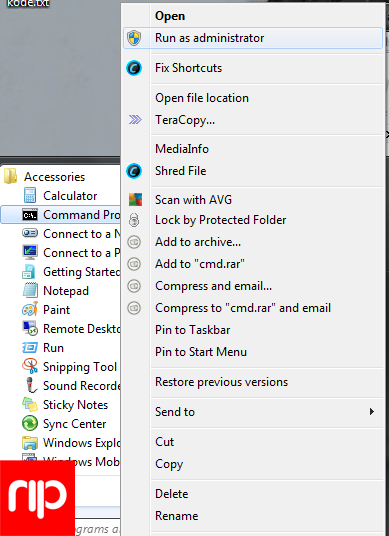Click the Connect to a Network Projector icon
This screenshot has height=536, width=389.
click(30, 233)
